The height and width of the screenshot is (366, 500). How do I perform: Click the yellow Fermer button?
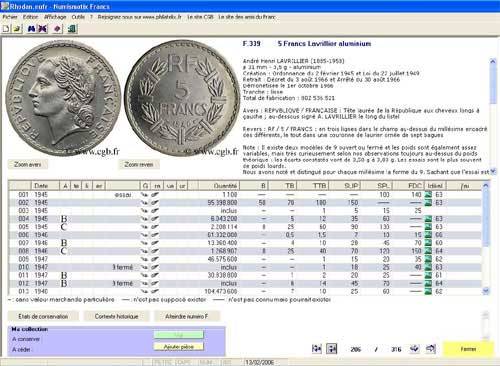pos(468,349)
